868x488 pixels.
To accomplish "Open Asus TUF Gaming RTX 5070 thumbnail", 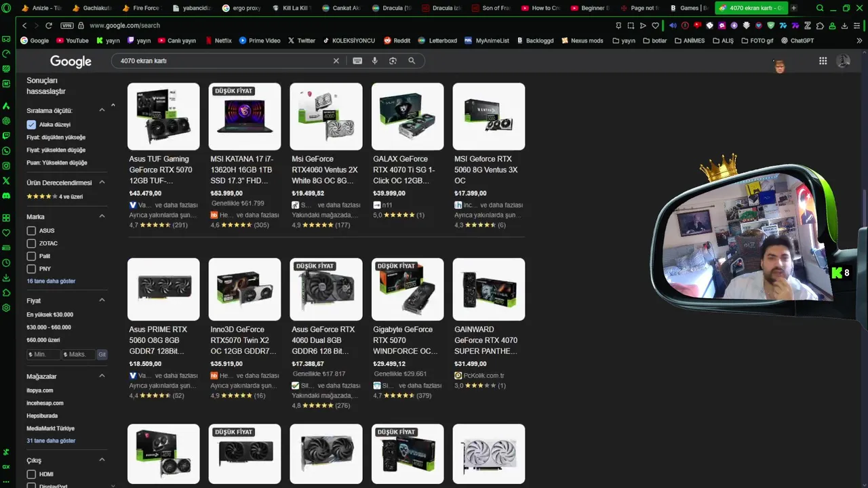I will 163,117.
